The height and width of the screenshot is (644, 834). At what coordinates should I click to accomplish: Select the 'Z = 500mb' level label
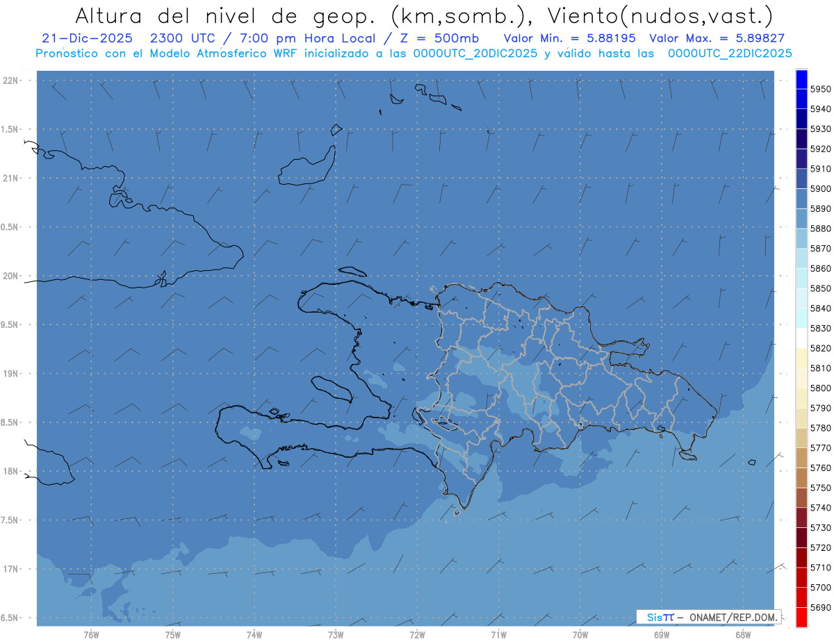coord(439,38)
